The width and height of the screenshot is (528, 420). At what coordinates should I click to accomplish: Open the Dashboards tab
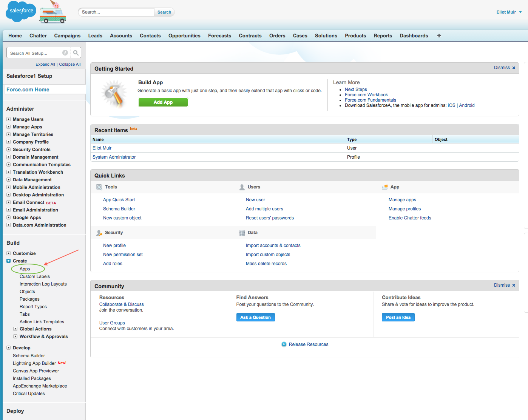click(414, 36)
